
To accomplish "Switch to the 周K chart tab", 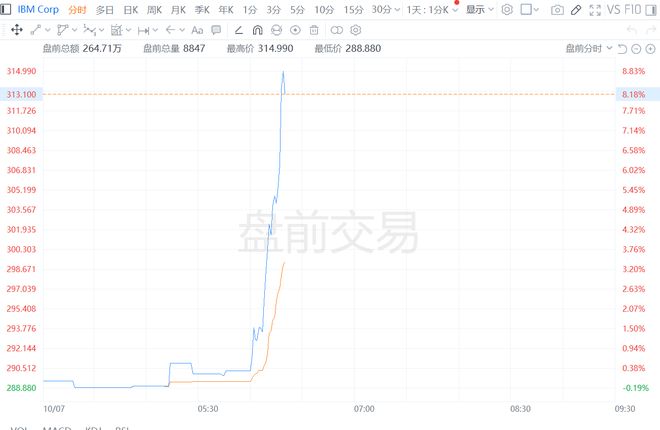I will tap(154, 10).
